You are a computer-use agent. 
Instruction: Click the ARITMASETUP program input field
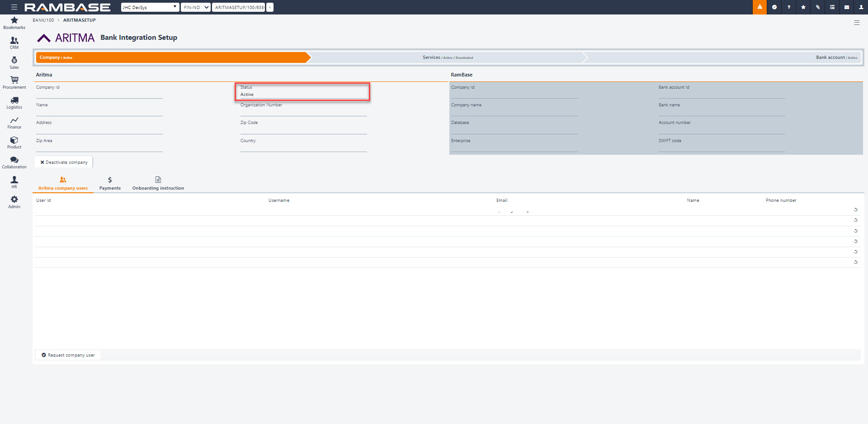pyautogui.click(x=239, y=7)
